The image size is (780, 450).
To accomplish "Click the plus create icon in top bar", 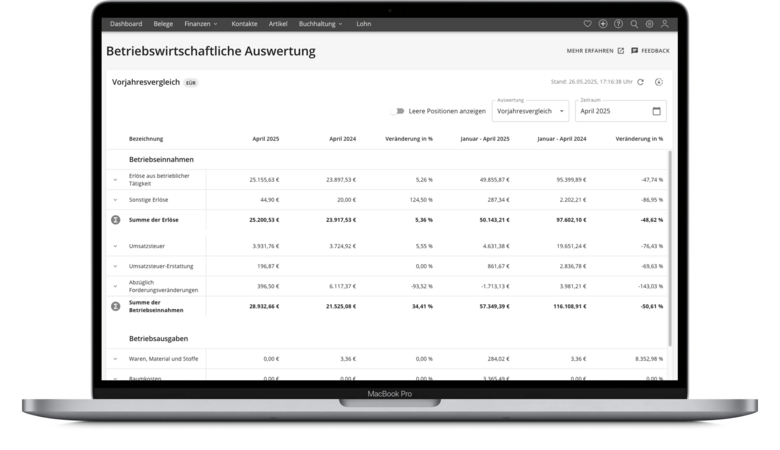I will [602, 23].
